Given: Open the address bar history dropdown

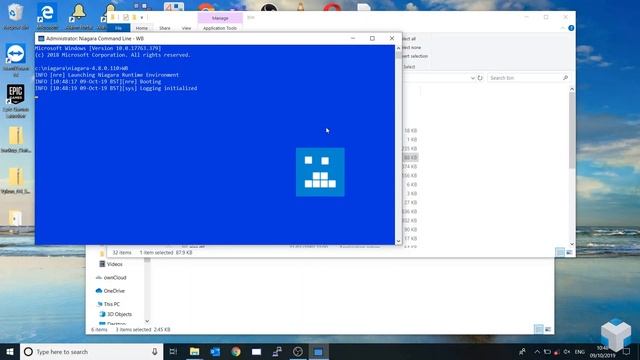Looking at the screenshot, I should [x=472, y=78].
